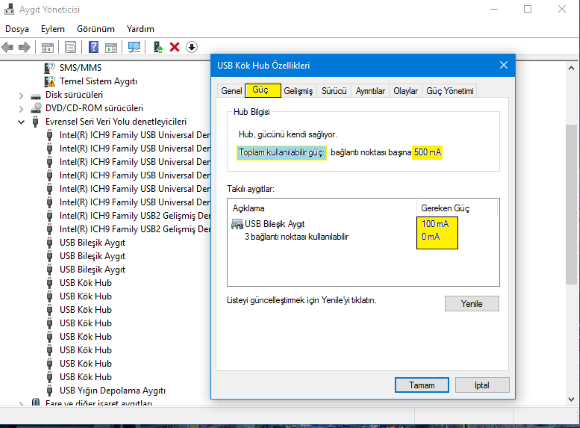Click the Properties sheet toolbar icon
The width and height of the screenshot is (580, 428).
(70, 47)
